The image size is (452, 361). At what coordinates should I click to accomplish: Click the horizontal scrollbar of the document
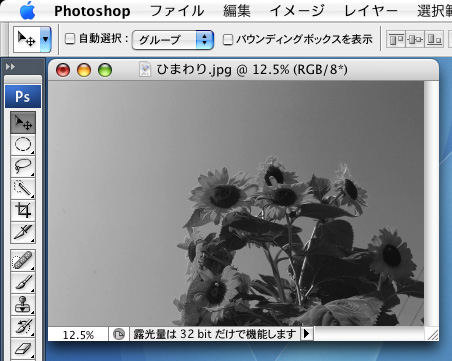pyautogui.click(x=369, y=334)
